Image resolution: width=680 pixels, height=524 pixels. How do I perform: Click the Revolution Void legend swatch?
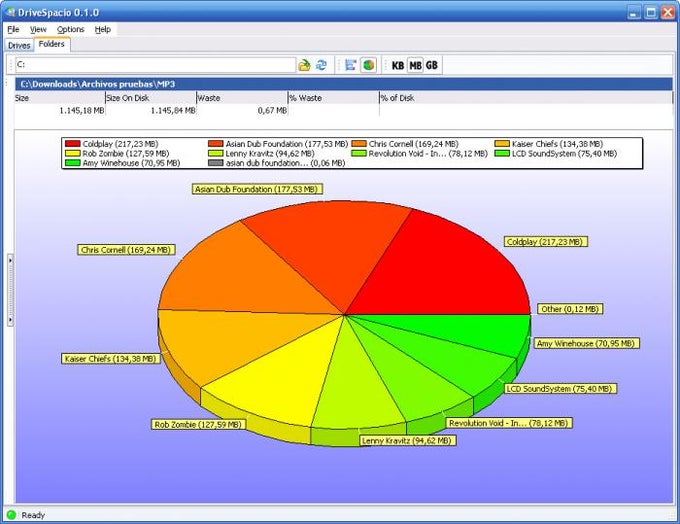tap(359, 153)
